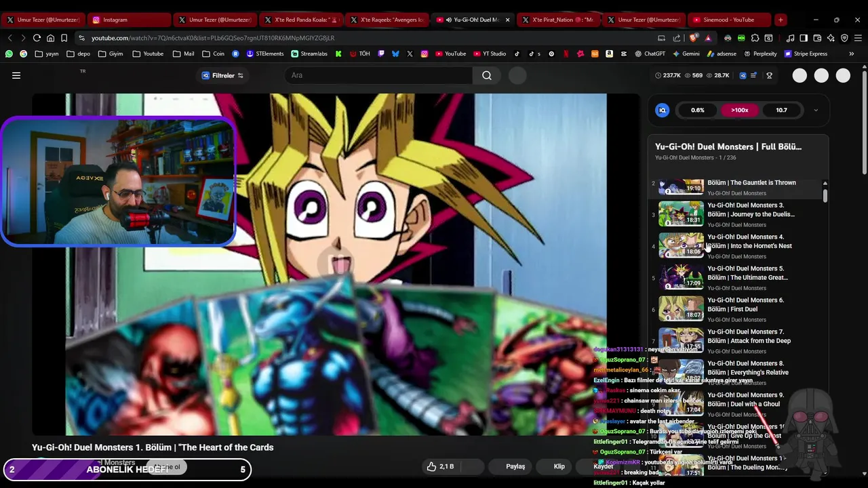Click the vidIQ trophy icon
868x488 pixels.
pos(769,75)
